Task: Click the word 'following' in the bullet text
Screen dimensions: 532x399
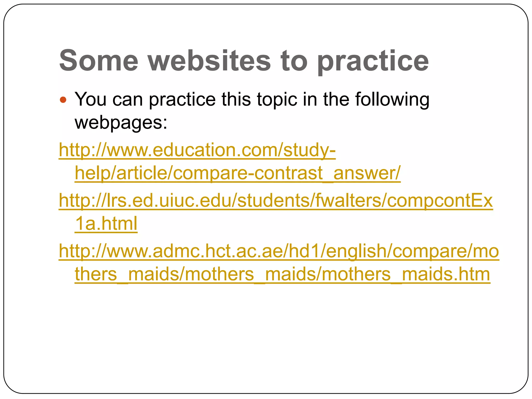Action: coord(392,99)
